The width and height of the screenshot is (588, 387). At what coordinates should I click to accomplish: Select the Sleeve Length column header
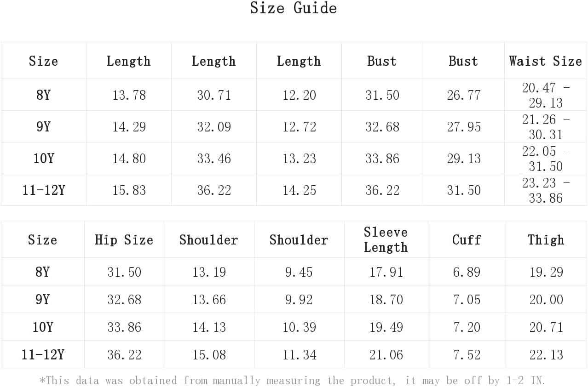(386, 239)
